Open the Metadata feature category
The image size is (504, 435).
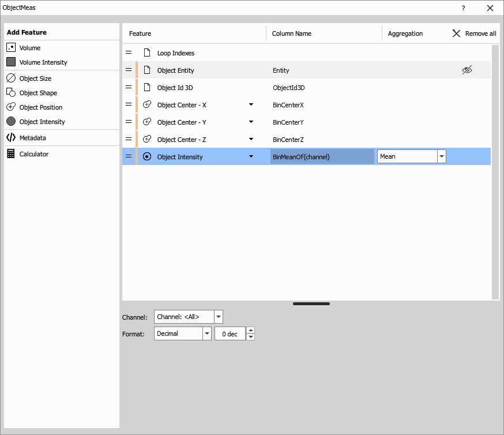tap(32, 138)
